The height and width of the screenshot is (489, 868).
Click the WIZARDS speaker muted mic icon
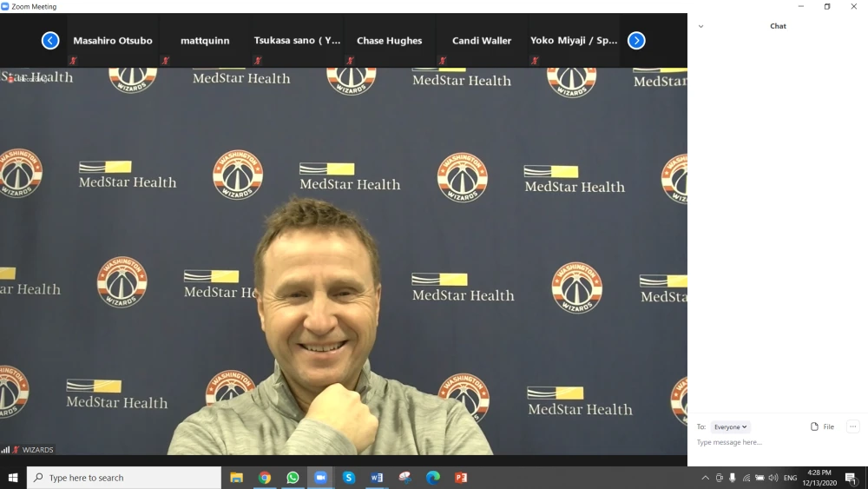pyautogui.click(x=16, y=450)
